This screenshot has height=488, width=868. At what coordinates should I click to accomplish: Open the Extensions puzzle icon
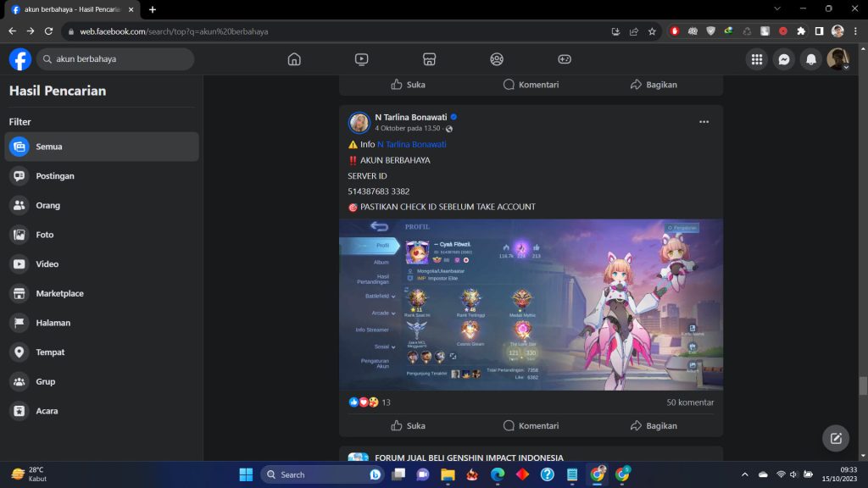[x=801, y=31]
